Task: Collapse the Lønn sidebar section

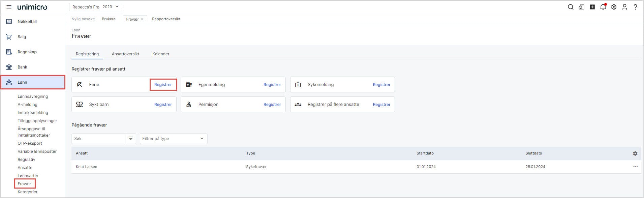Action: (x=33, y=82)
